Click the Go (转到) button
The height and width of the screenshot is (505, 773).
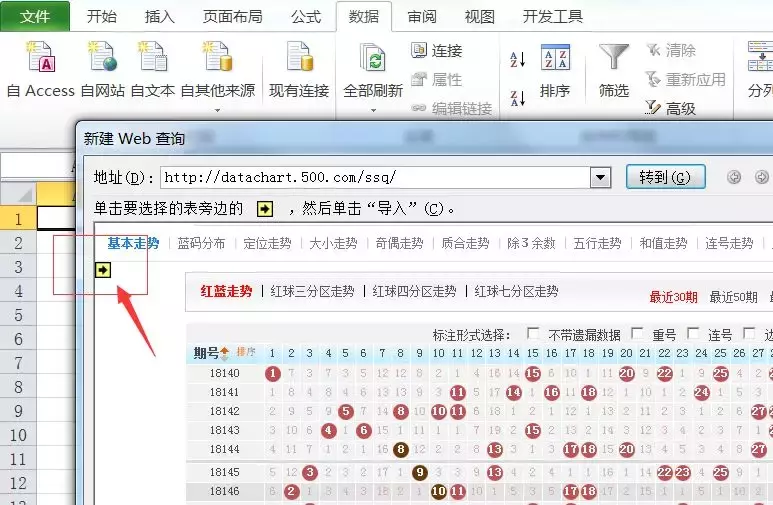666,177
